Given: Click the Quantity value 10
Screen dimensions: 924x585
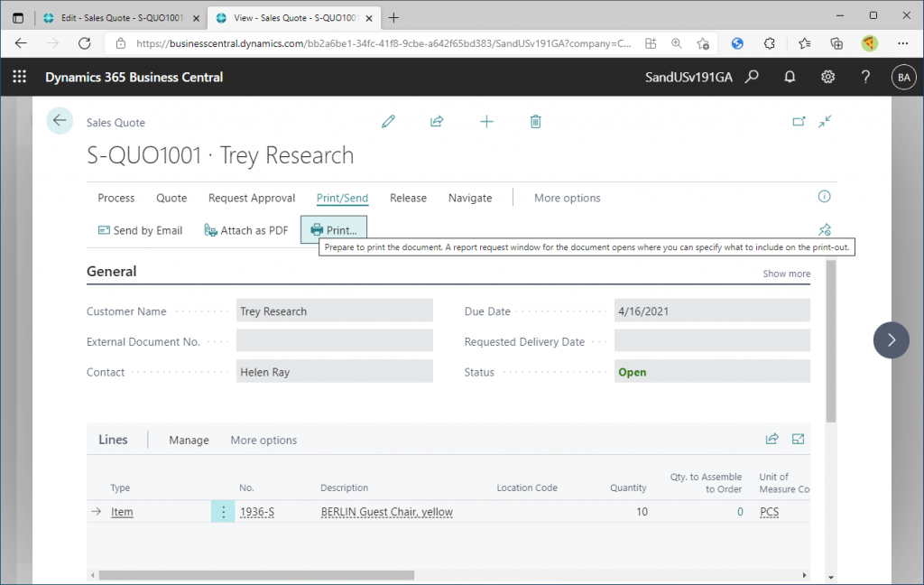Looking at the screenshot, I should (642, 512).
